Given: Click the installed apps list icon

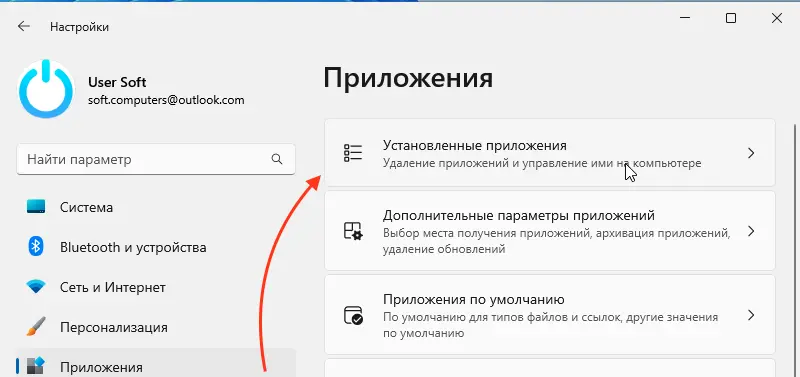Looking at the screenshot, I should [353, 153].
